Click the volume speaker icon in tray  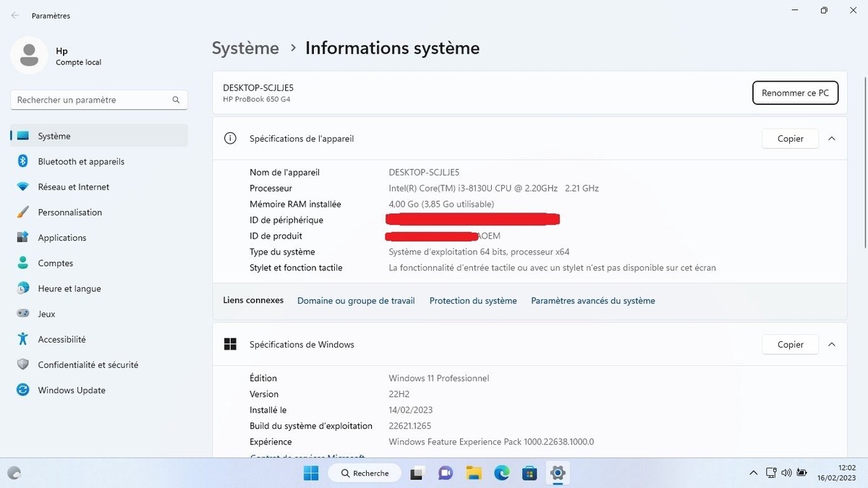pos(786,473)
